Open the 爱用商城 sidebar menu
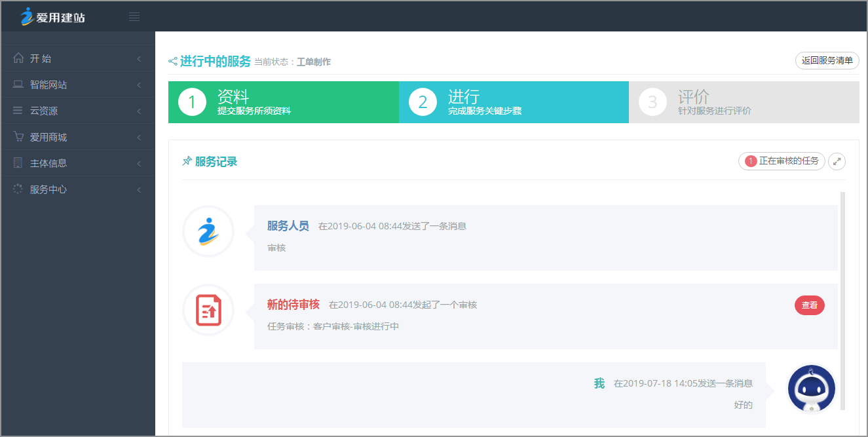The width and height of the screenshot is (868, 437). [x=78, y=137]
